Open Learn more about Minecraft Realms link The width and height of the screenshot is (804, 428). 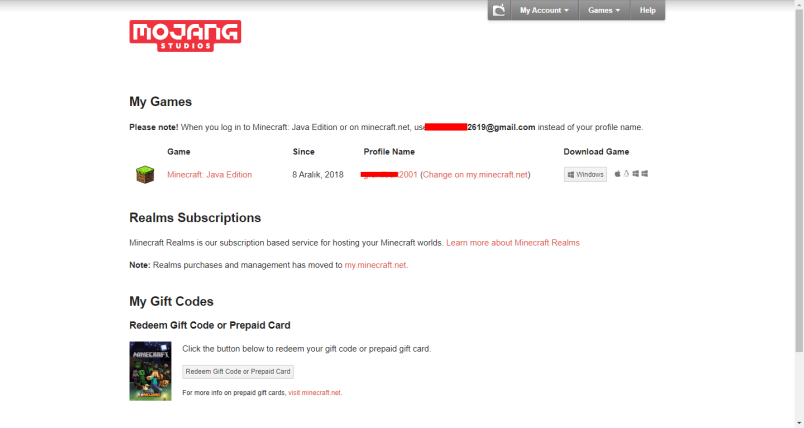pos(513,243)
